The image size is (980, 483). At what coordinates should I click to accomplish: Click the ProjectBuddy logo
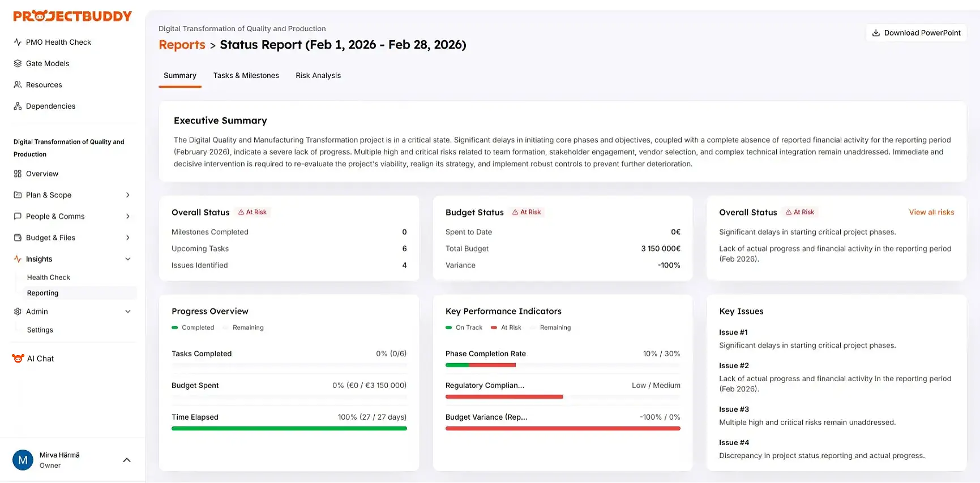pos(72,16)
